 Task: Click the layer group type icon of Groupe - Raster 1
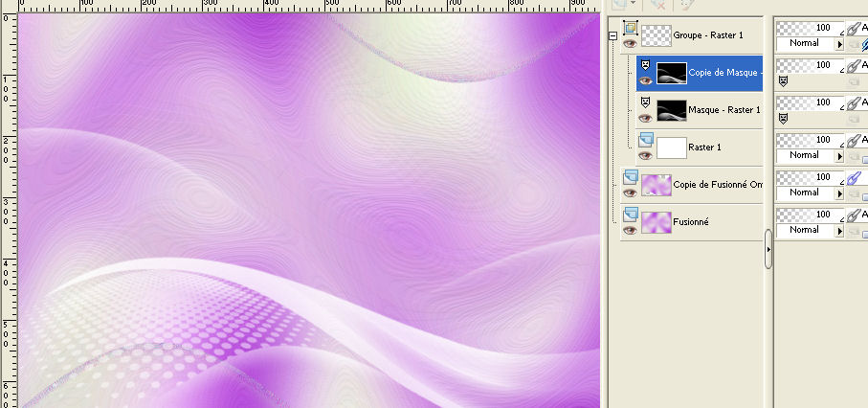(631, 29)
